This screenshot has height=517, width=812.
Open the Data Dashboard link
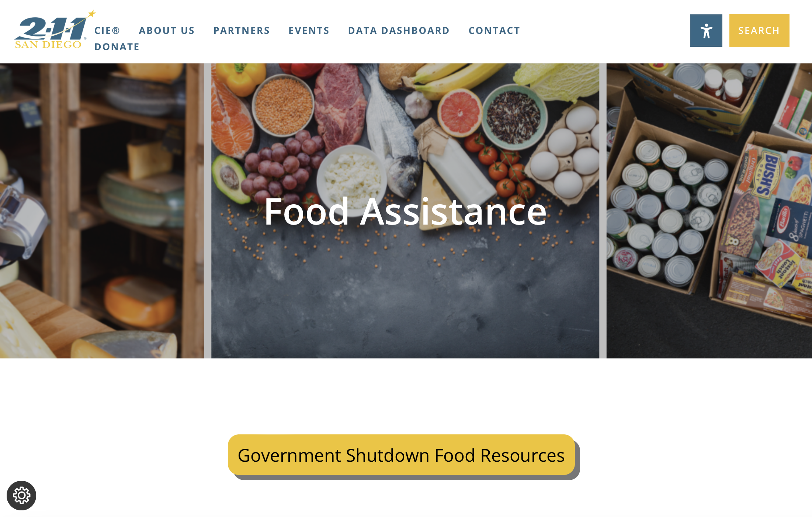tap(399, 31)
